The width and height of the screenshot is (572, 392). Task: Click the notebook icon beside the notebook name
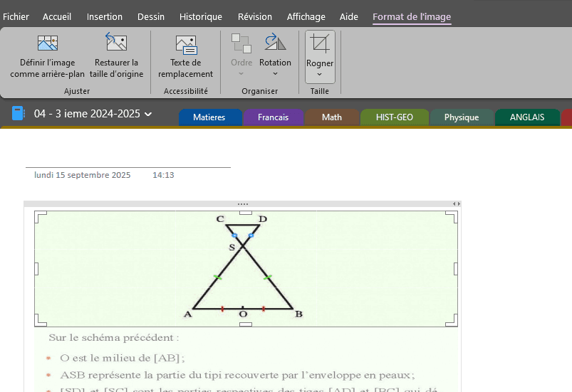19,114
